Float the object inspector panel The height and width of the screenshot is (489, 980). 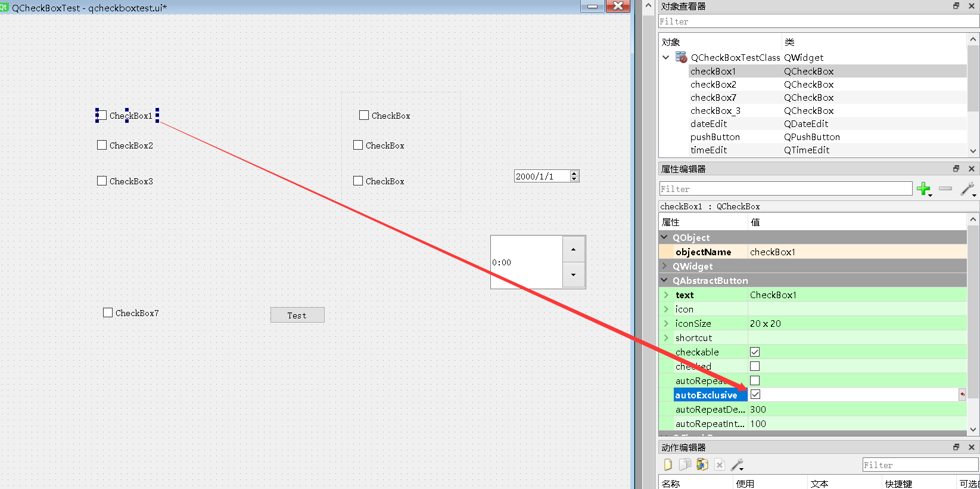tap(956, 6)
